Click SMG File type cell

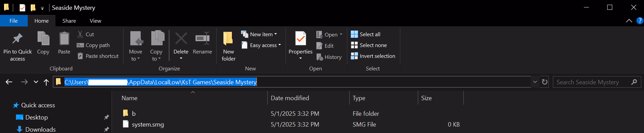click(x=364, y=124)
